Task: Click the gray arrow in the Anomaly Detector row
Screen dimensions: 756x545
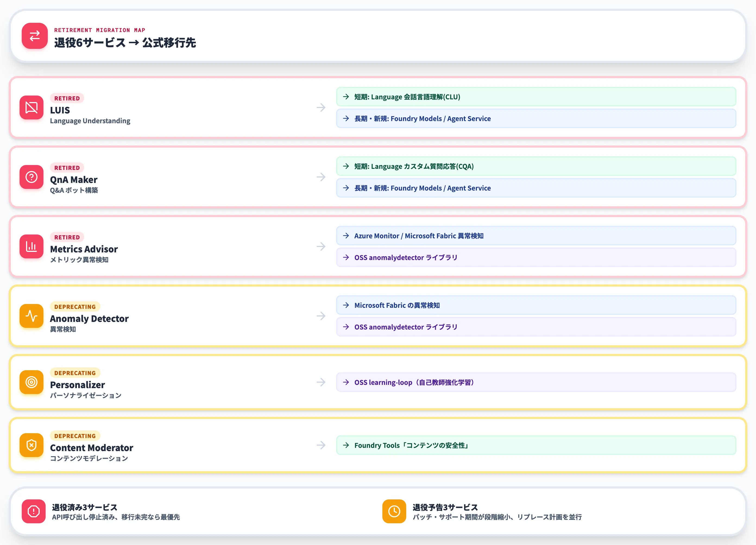Action: click(321, 316)
